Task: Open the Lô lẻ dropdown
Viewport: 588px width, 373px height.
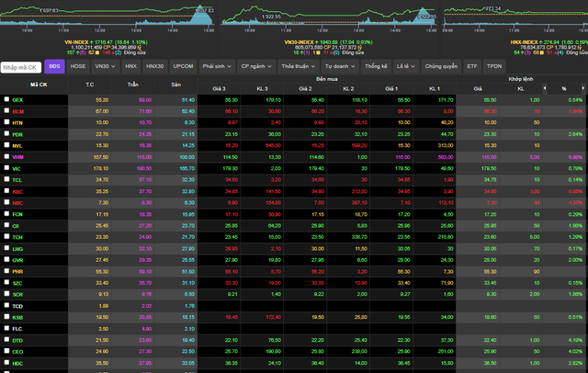Action: coord(405,67)
